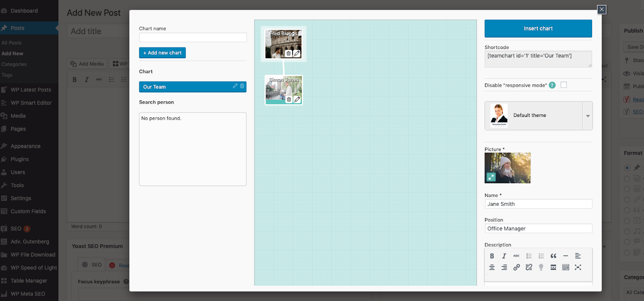Delete the Fred Bloggs chart node
Viewport: 644px width, 301px height.
(289, 53)
